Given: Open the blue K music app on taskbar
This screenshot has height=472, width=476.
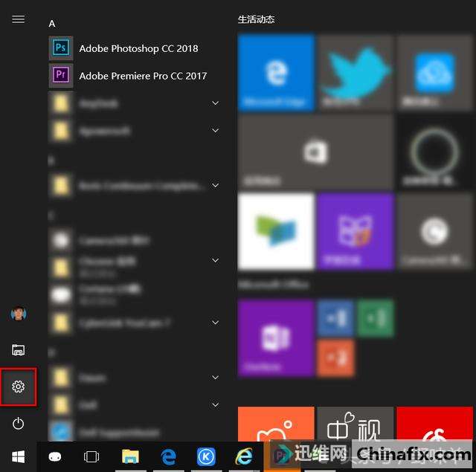Looking at the screenshot, I should click(206, 456).
